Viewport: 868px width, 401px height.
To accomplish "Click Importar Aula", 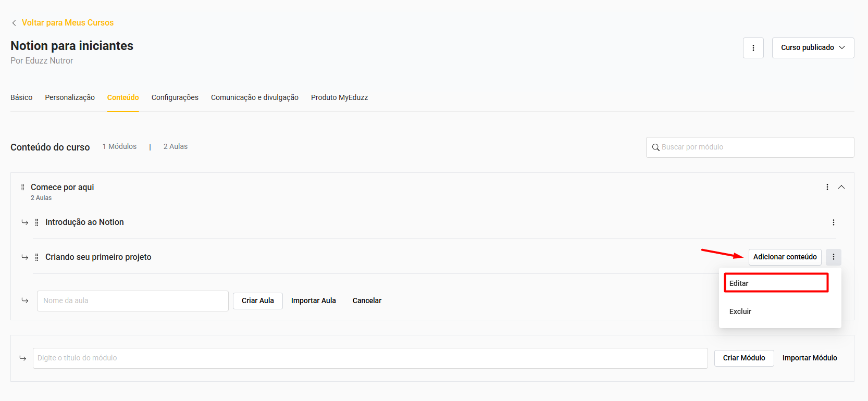I will [314, 301].
